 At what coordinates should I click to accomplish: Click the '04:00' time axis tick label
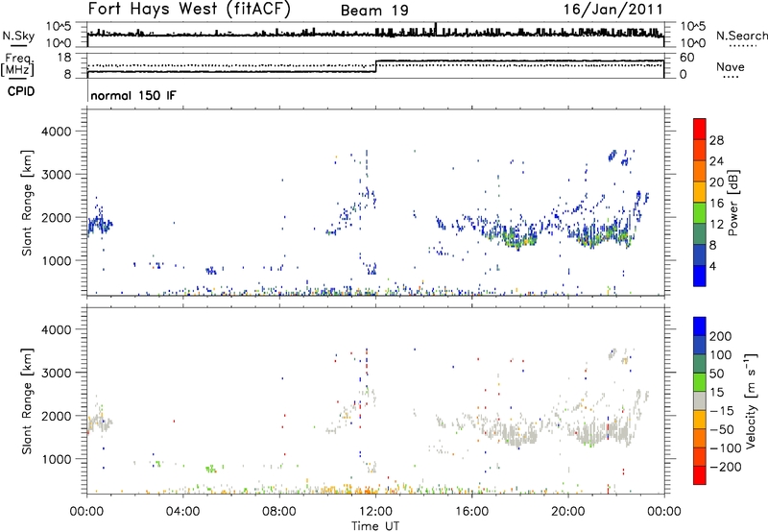[183, 512]
